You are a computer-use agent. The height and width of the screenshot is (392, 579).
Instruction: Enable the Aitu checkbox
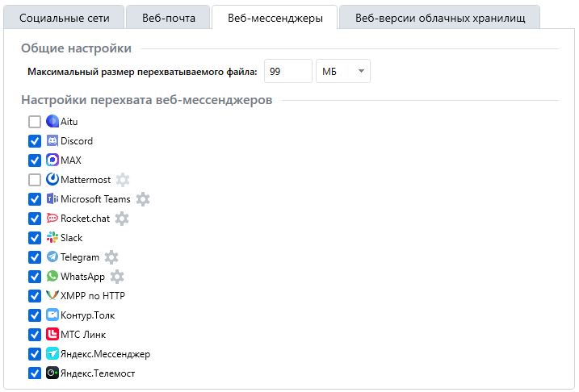pos(35,122)
